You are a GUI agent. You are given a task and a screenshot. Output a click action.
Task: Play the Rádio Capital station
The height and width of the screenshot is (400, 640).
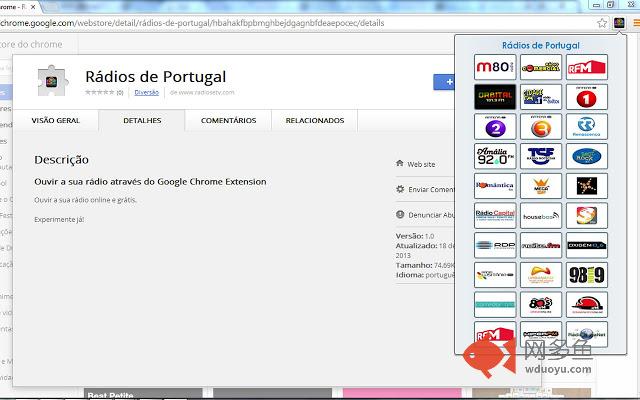[495, 216]
